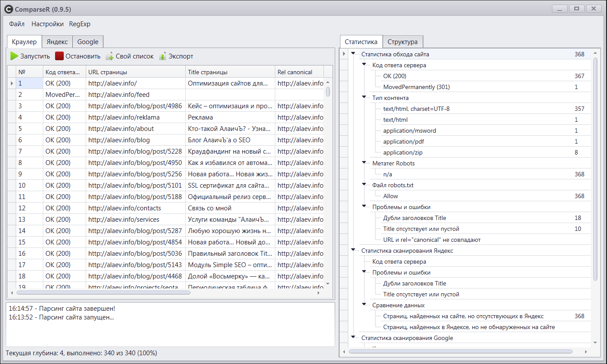Switch to the Яндекс tab

coord(57,42)
